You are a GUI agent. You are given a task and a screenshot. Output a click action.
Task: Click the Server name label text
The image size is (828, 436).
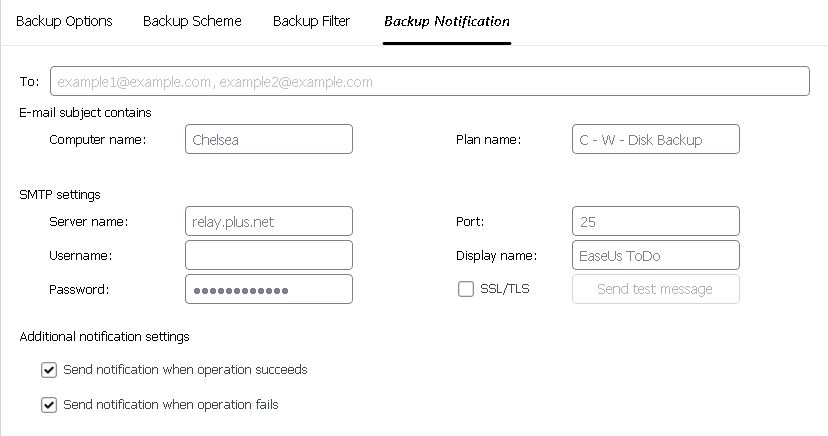[88, 221]
